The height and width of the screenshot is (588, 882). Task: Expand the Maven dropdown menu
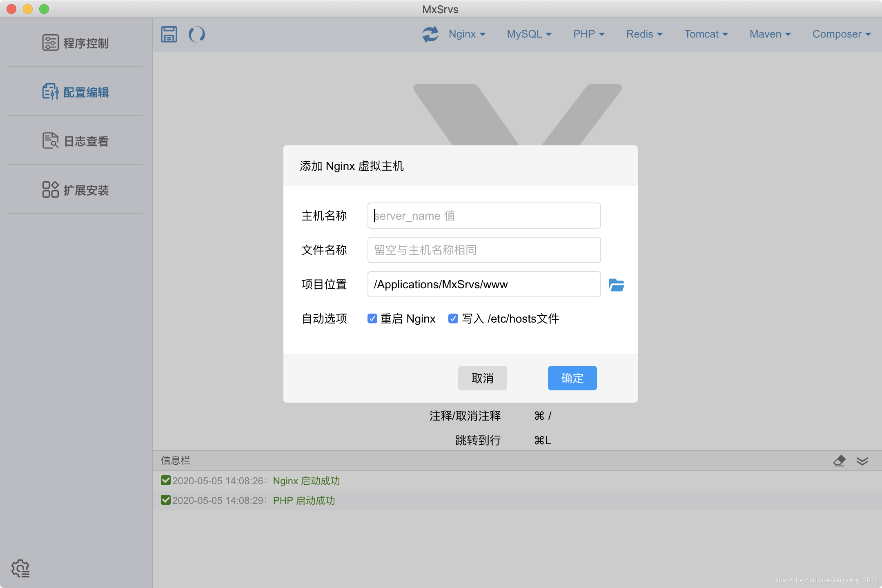pyautogui.click(x=770, y=34)
